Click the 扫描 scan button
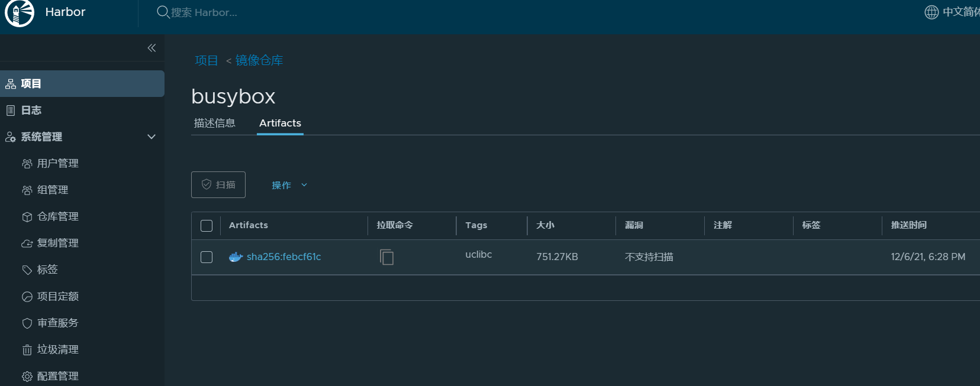This screenshot has width=980, height=386. [x=218, y=184]
